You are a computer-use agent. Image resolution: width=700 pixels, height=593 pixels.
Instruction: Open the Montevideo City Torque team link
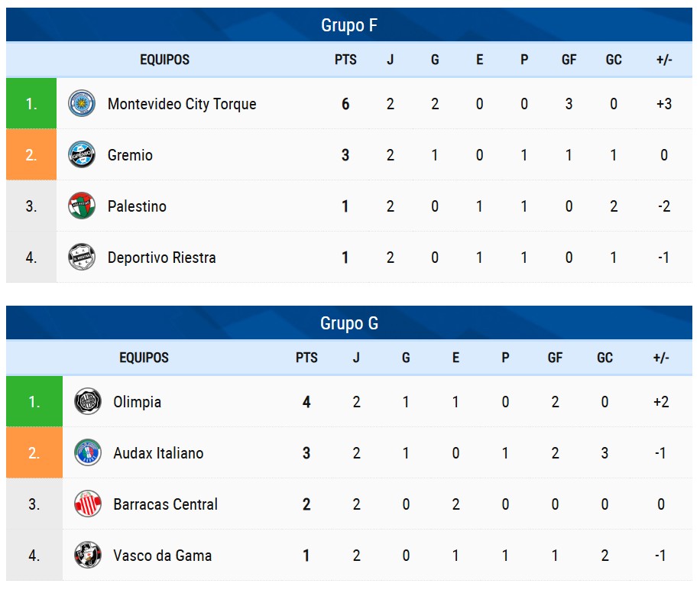(182, 104)
